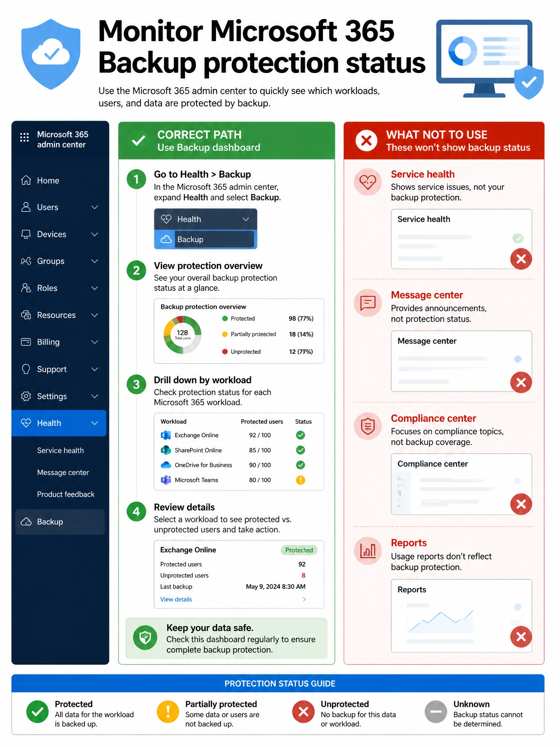Click the arrow next to View details
Image resolution: width=560 pixels, height=747 pixels.
tap(304, 599)
